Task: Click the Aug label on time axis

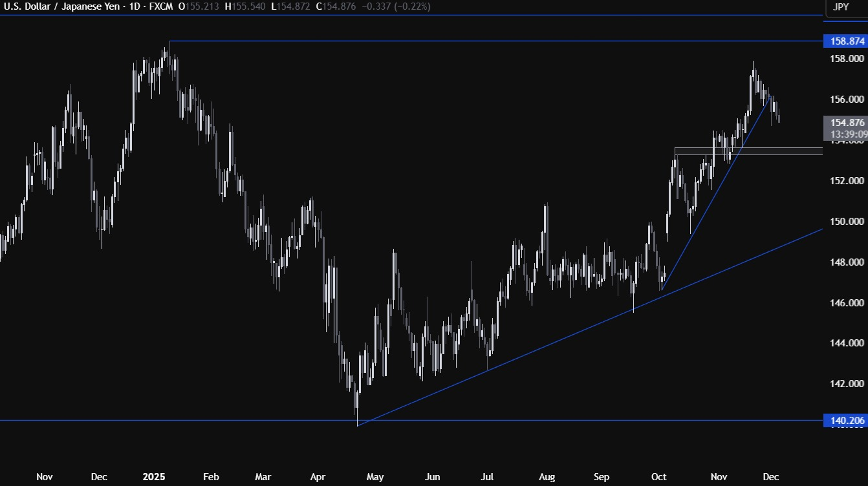Action: coord(547,477)
